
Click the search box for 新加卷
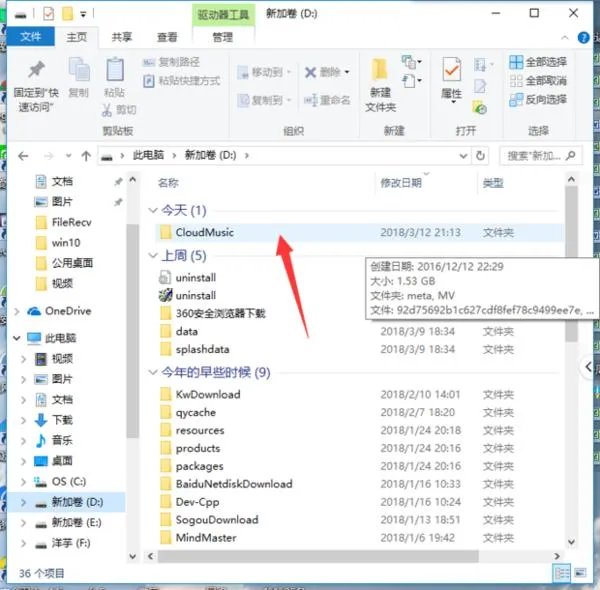point(541,156)
